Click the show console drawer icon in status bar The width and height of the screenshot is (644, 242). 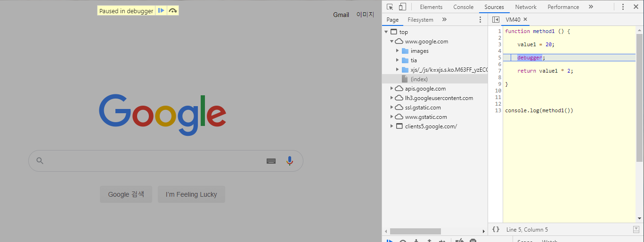636,229
